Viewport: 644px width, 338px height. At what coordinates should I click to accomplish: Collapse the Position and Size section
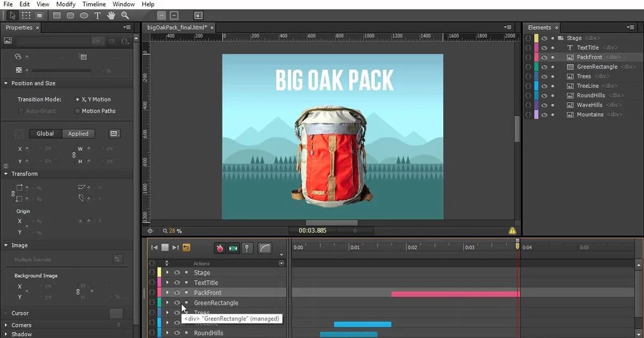pos(5,83)
